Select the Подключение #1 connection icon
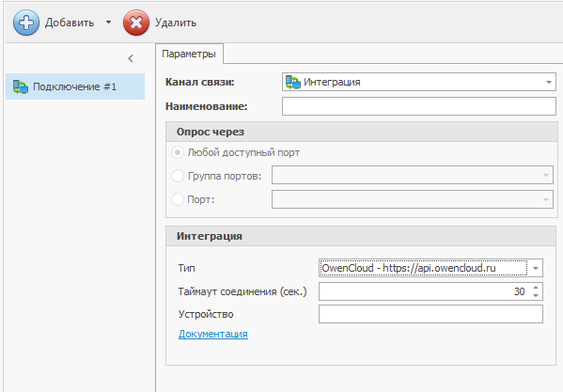The height and width of the screenshot is (392, 563). [21, 86]
